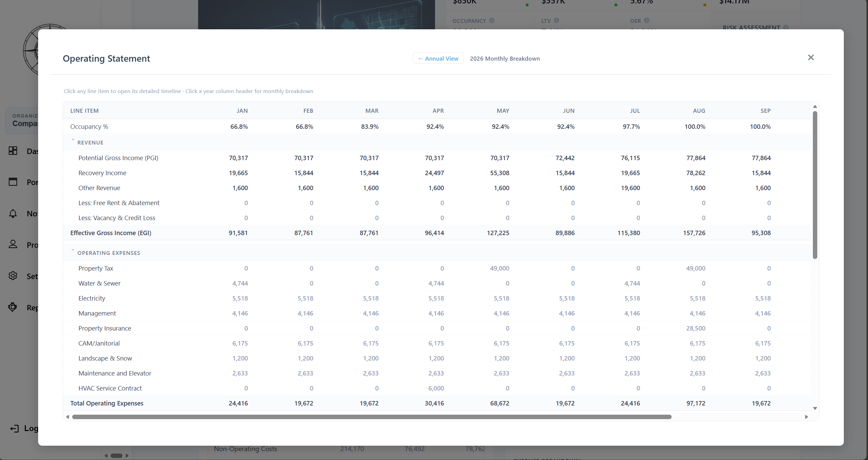
Task: Open the Recovery Income detailed timeline
Action: (x=102, y=173)
